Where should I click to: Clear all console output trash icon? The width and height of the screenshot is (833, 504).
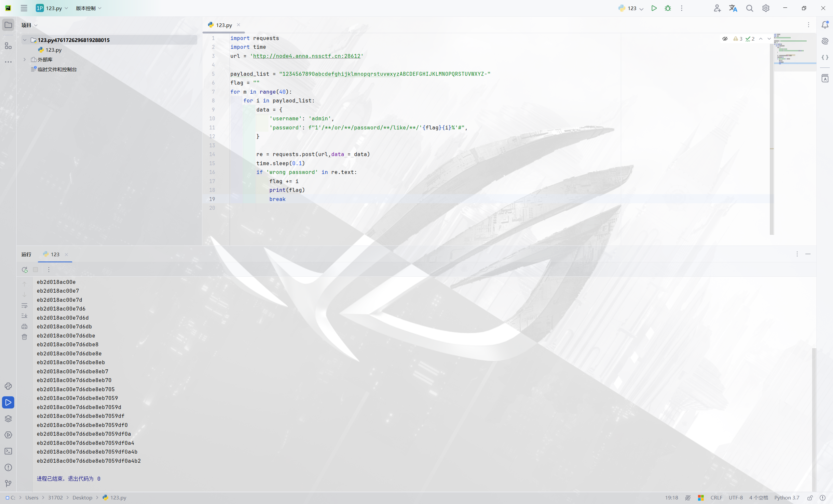tap(24, 337)
